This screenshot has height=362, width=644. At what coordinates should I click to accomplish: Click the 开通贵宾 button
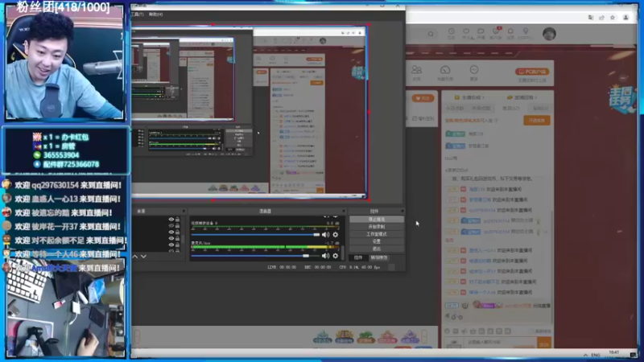coord(537,121)
